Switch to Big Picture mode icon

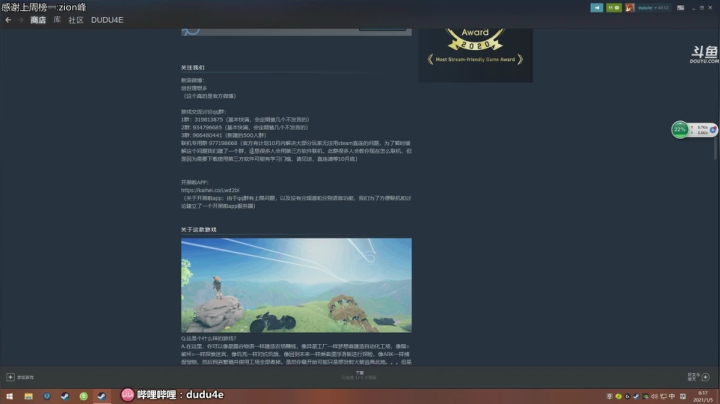tap(681, 8)
